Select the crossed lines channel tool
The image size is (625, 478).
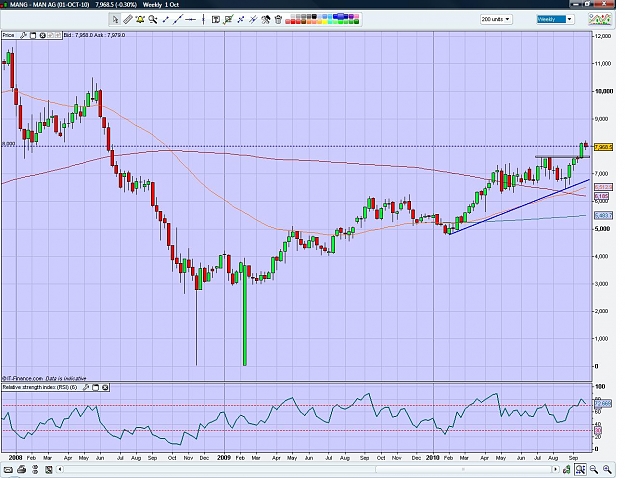(x=253, y=19)
